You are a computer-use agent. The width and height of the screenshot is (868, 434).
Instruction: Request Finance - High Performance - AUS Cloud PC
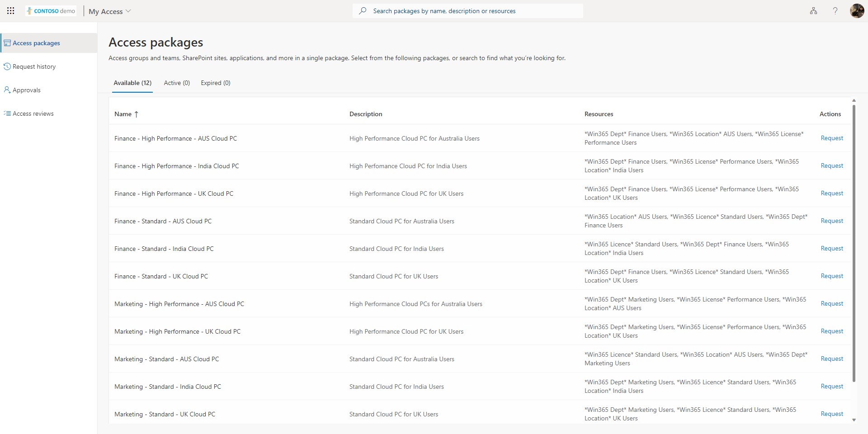(x=831, y=138)
